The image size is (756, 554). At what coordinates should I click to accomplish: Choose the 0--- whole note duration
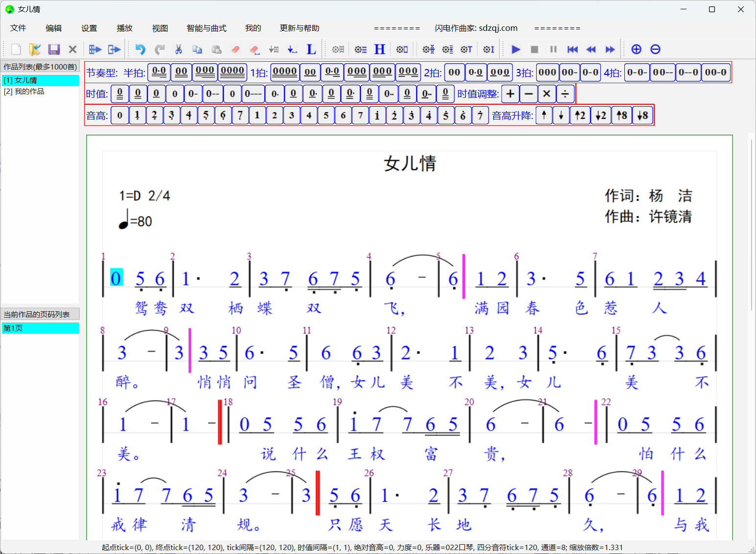pyautogui.click(x=253, y=93)
